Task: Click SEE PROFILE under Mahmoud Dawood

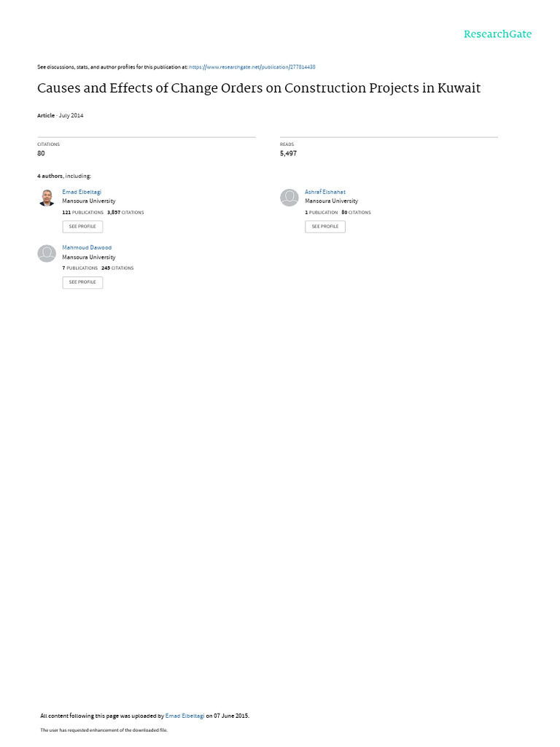Action: click(82, 282)
